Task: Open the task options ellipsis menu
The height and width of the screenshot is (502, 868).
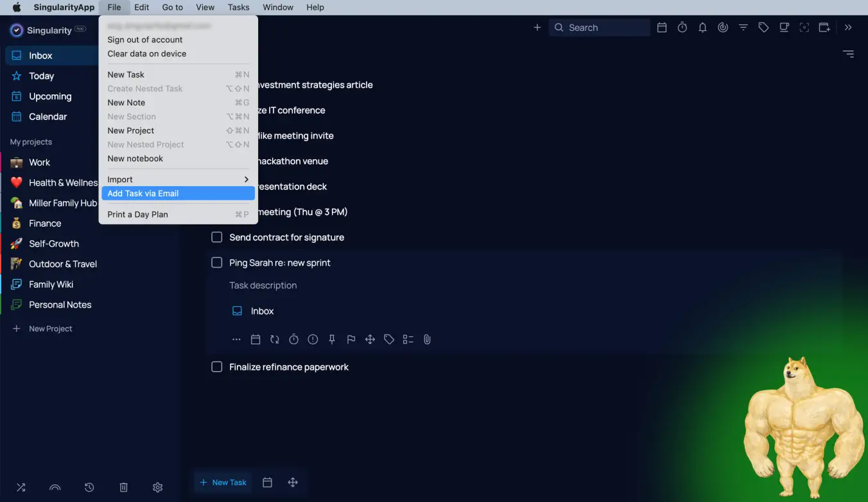Action: (x=236, y=339)
